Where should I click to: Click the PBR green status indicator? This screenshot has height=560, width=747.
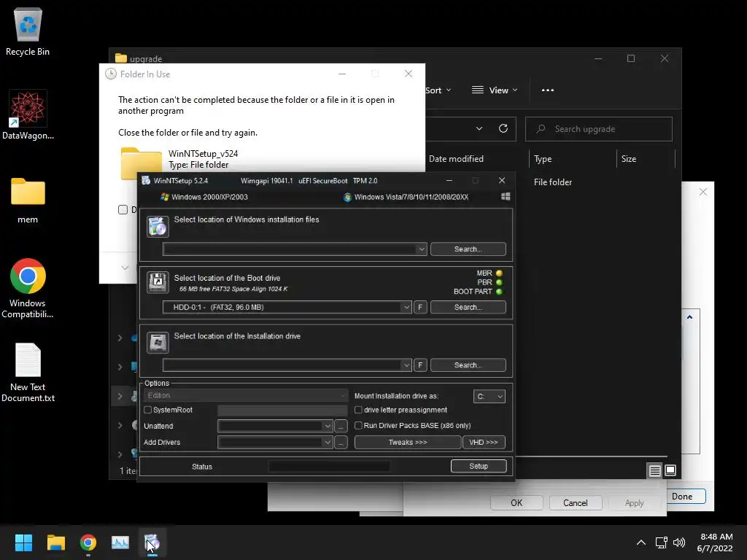[499, 282]
